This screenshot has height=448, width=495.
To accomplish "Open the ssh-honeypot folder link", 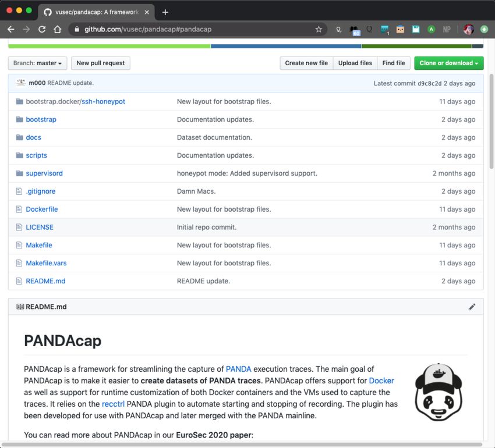I will [103, 102].
